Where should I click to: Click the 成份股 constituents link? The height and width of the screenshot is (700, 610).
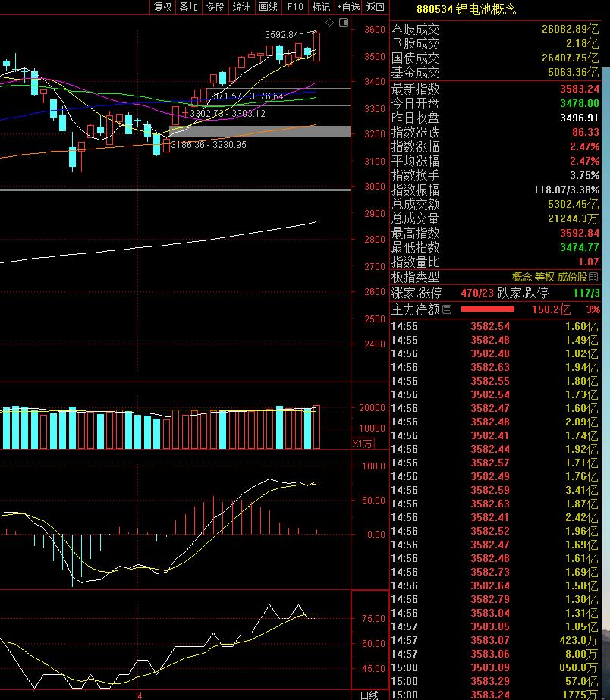(572, 277)
